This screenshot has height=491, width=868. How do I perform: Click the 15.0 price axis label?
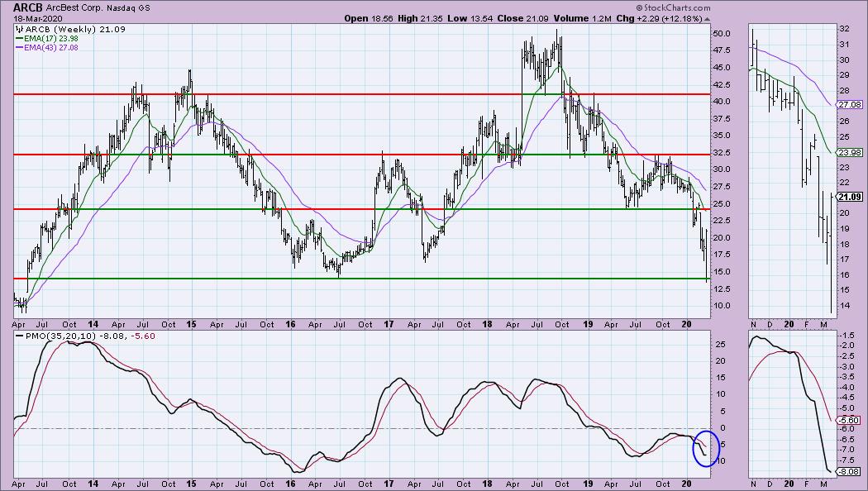[723, 272]
